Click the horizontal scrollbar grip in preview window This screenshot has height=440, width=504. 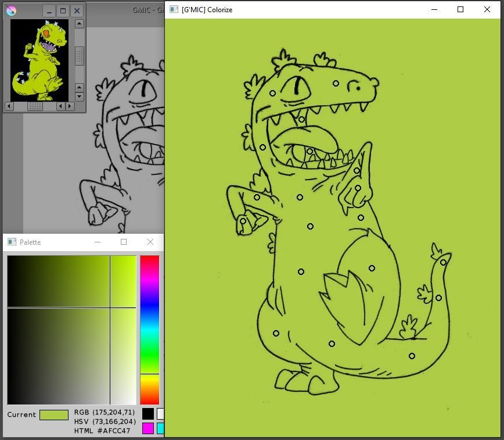pos(35,106)
